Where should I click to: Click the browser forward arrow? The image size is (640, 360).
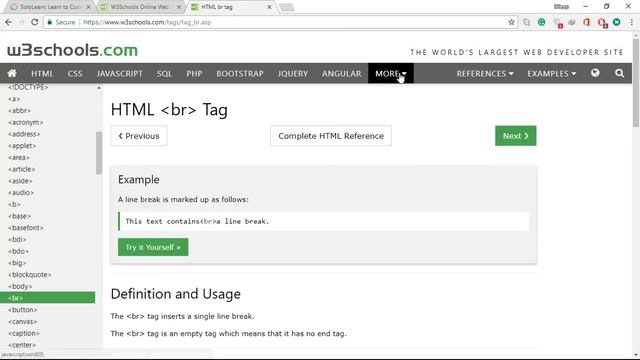point(22,22)
